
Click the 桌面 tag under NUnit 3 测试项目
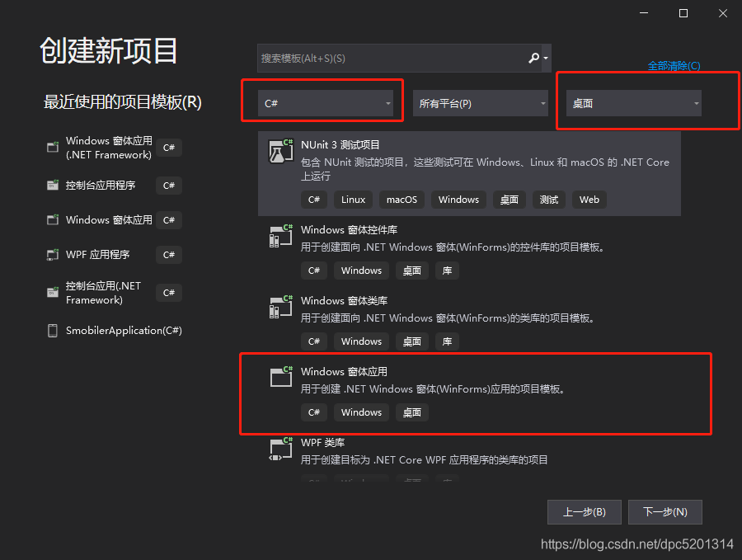click(x=510, y=200)
